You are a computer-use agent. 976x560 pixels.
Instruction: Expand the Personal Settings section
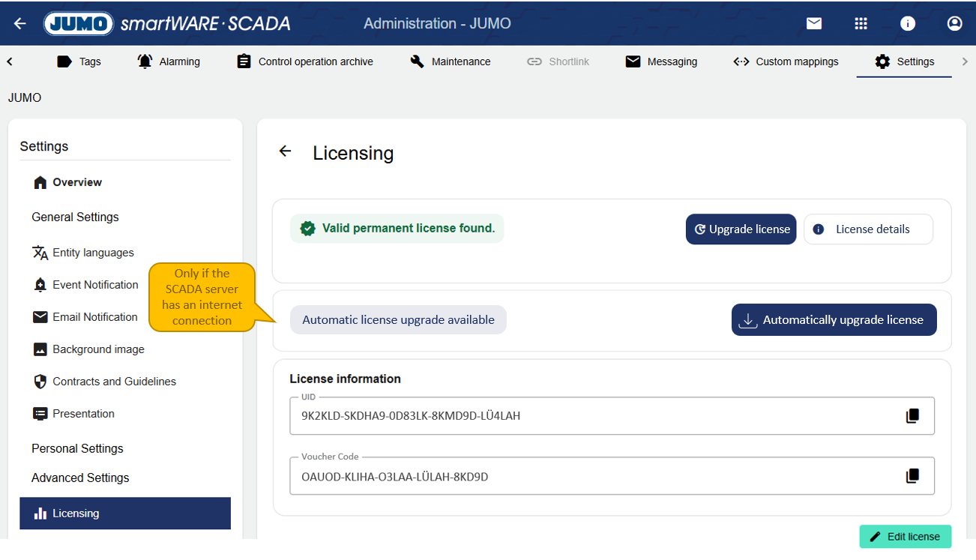click(77, 448)
